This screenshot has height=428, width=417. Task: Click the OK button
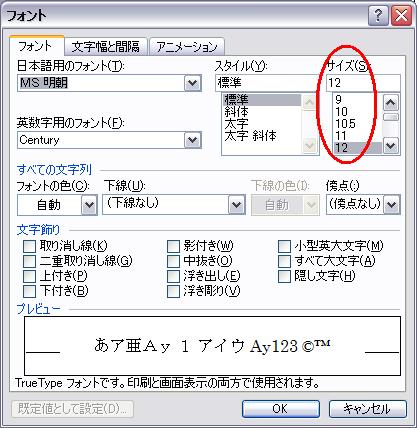pos(281,409)
